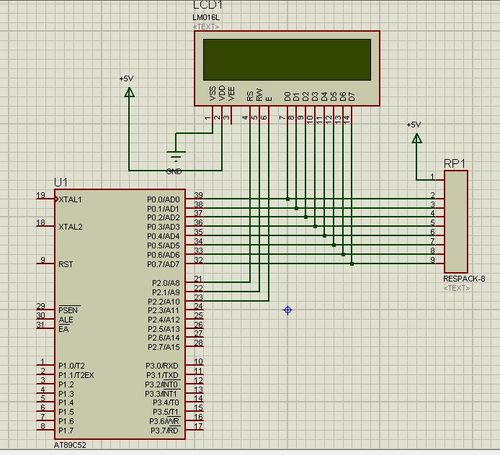This screenshot has height=455, width=500.
Task: Select the P0.0/AD0 wire junction dot
Action: tap(288, 199)
